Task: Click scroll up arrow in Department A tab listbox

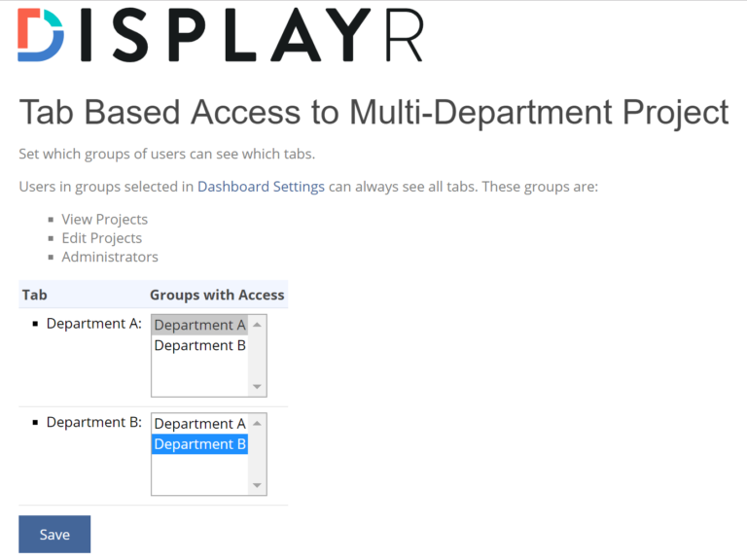Action: [x=257, y=325]
